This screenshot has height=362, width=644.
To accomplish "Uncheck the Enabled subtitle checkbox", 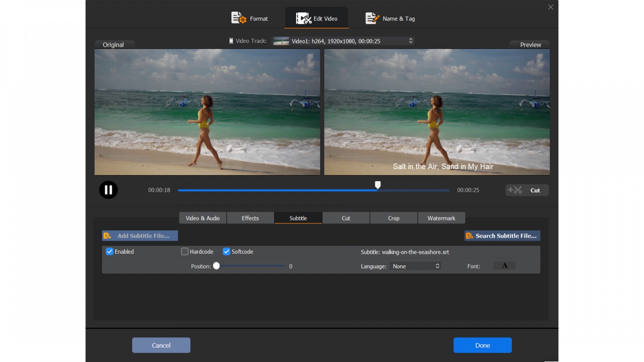I will tap(109, 251).
